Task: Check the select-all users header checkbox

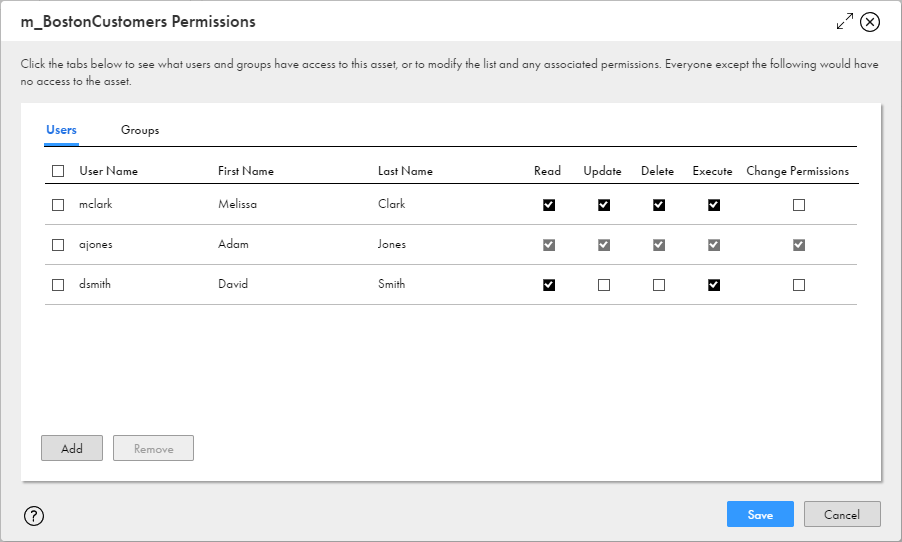Action: 58,171
